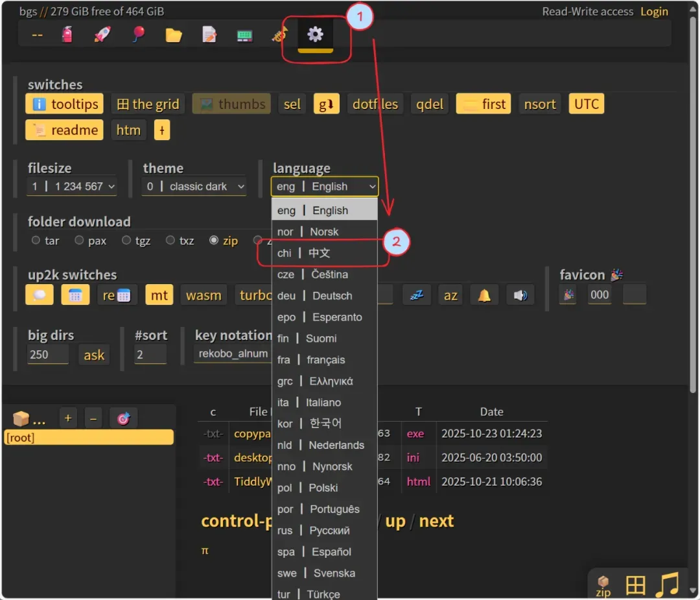Toggle the qdel switch

[x=430, y=104]
